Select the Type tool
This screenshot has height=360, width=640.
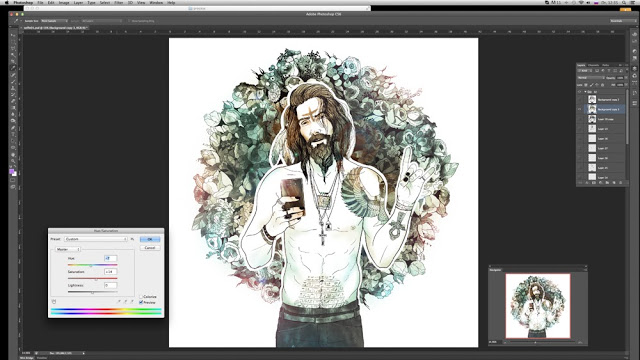pyautogui.click(x=13, y=134)
